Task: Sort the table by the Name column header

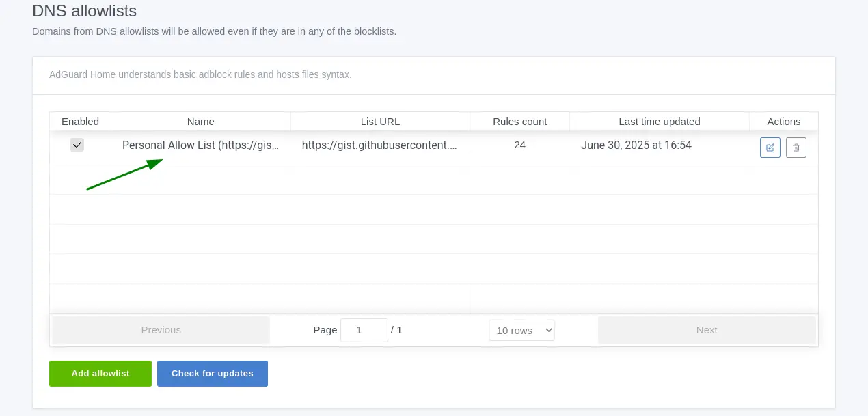Action: click(200, 122)
